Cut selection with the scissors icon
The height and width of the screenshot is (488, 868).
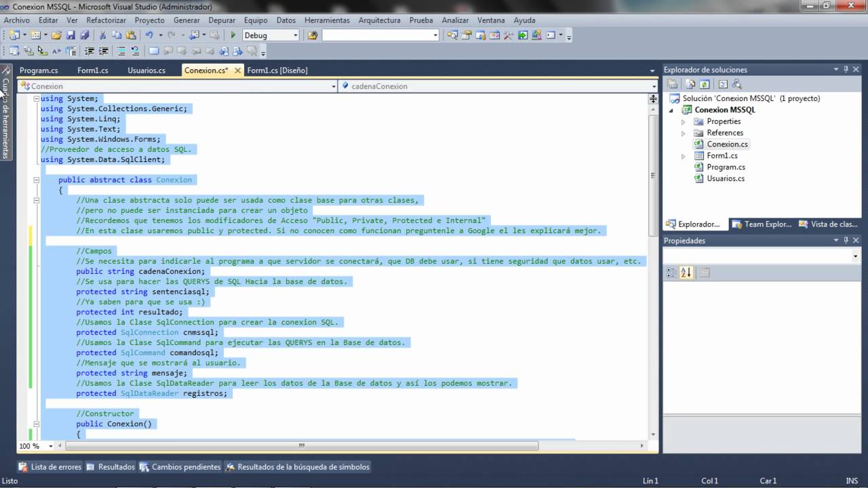pos(102,35)
